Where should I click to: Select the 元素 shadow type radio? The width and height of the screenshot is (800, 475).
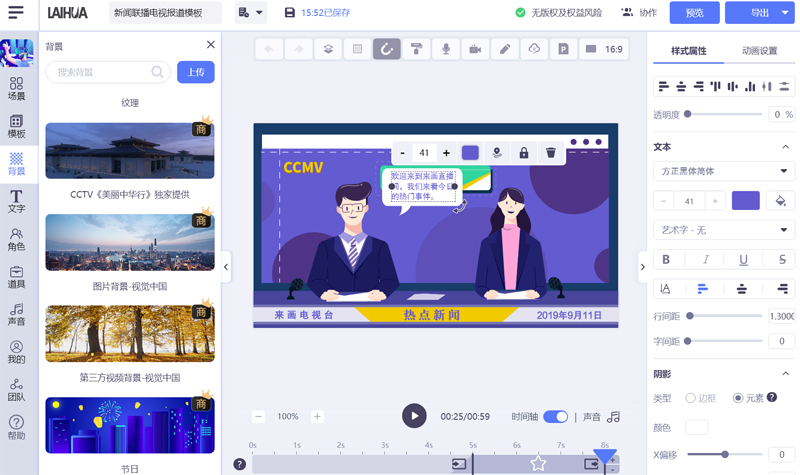(738, 397)
